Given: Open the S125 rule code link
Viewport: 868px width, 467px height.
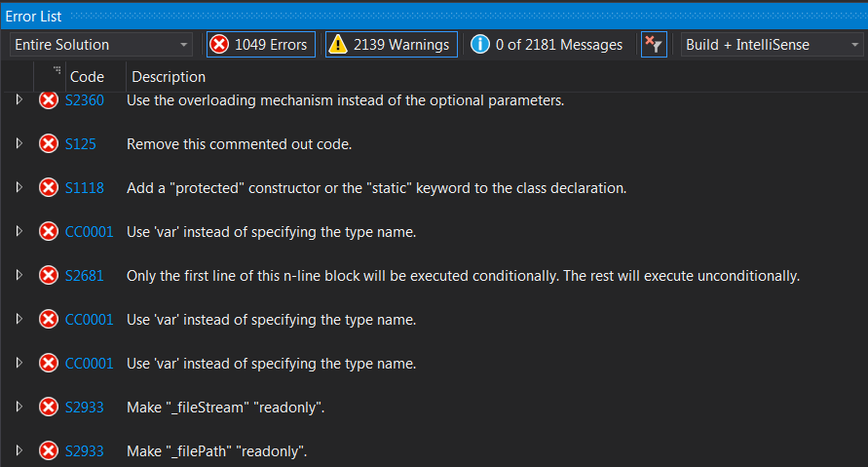Looking at the screenshot, I should tap(81, 144).
